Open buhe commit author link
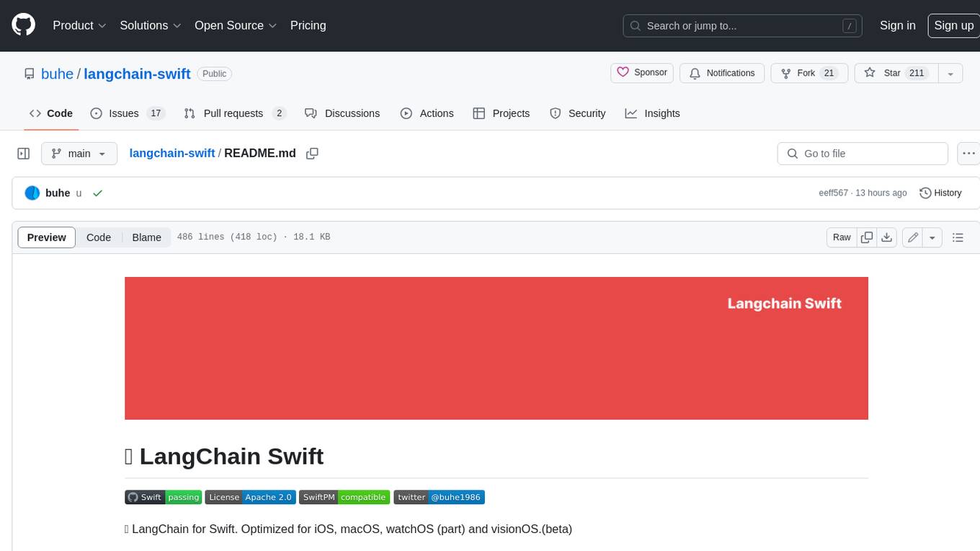Screen dimensions: 980x551 (x=58, y=193)
